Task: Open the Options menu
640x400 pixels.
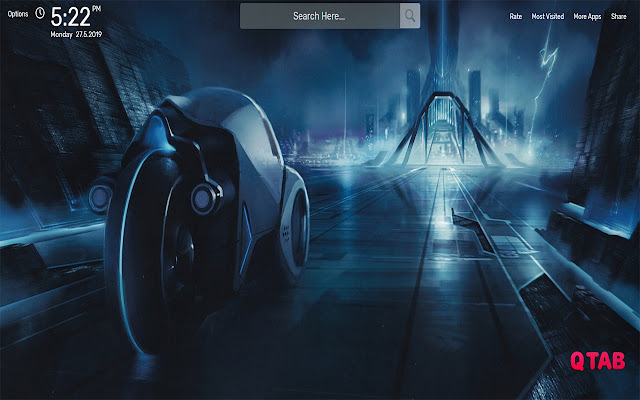Action: point(18,14)
